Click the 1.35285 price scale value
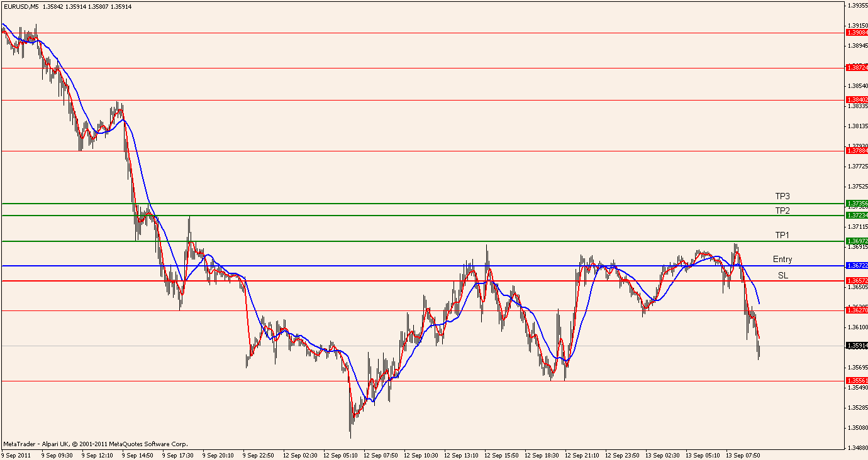This screenshot has height=460, width=868. 857,407
